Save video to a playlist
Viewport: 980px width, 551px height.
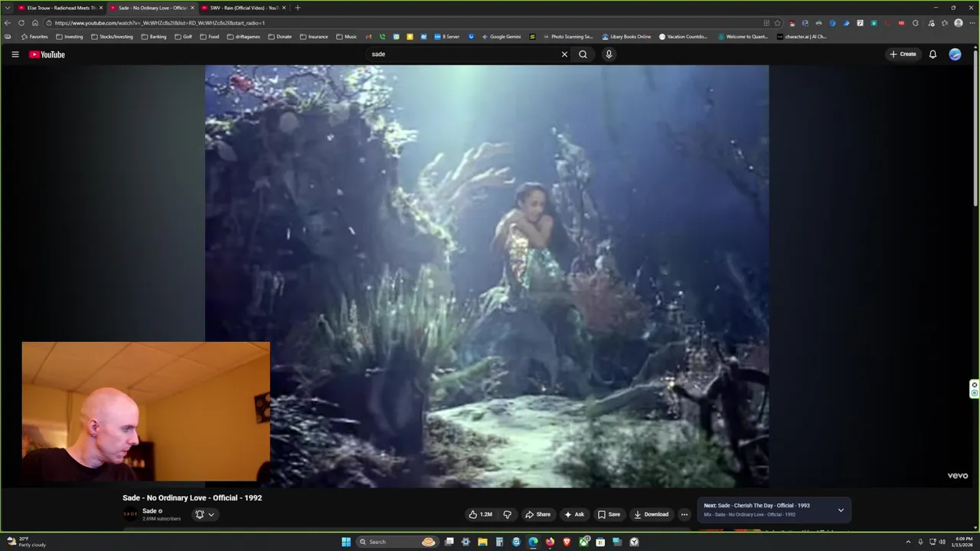[x=609, y=514]
